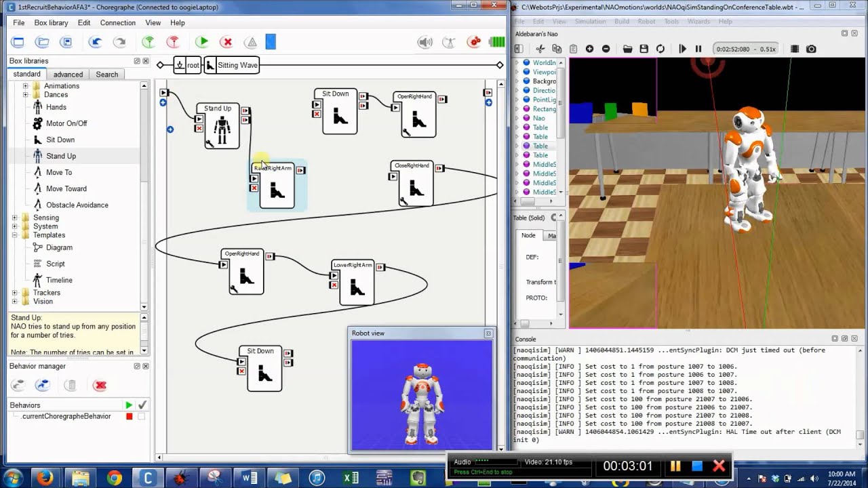This screenshot has height=488, width=868.
Task: Switch to the Search box library tab
Action: 106,75
